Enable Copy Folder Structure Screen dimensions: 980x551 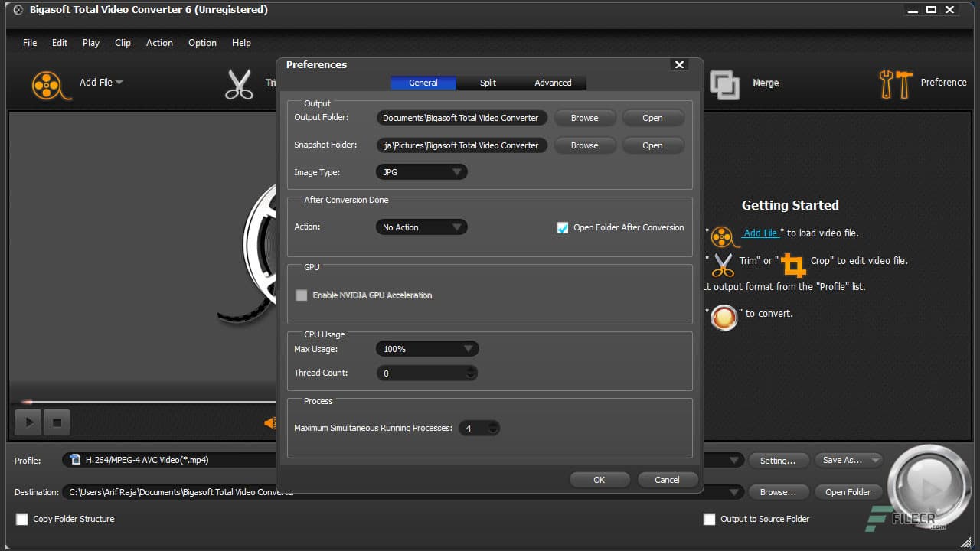coord(21,519)
